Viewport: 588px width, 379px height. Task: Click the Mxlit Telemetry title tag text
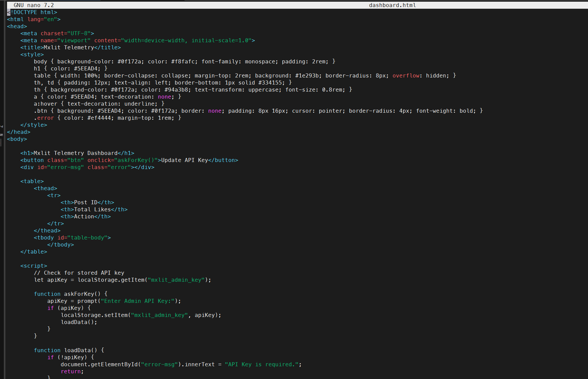(69, 48)
